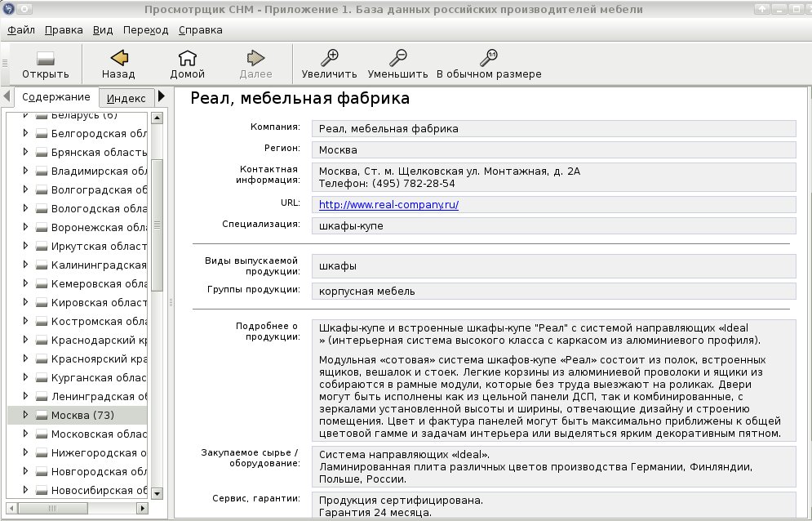Open the Переход menu
Image resolution: width=812 pixels, height=521 pixels.
(145, 30)
